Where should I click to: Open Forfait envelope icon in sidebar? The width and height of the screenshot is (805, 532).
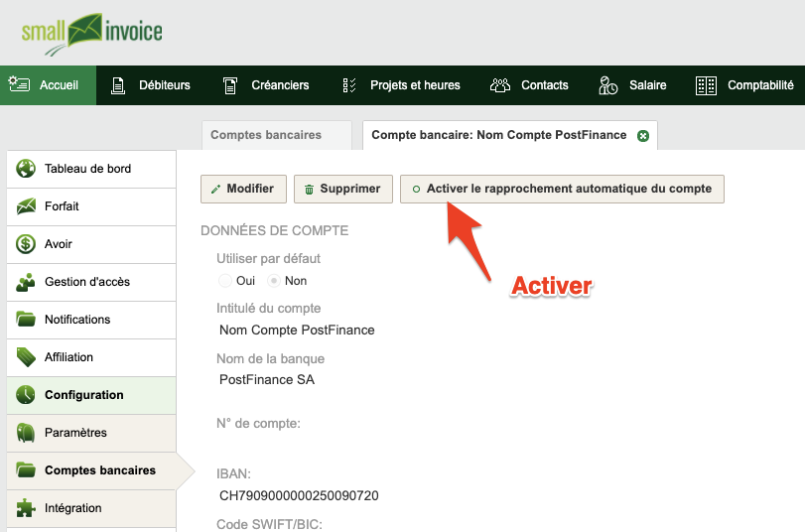click(26, 206)
